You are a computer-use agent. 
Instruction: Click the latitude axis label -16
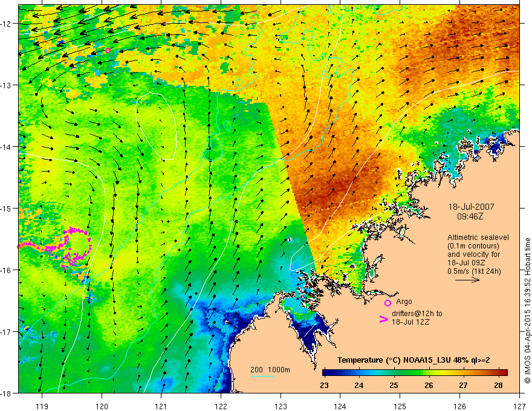[6, 270]
